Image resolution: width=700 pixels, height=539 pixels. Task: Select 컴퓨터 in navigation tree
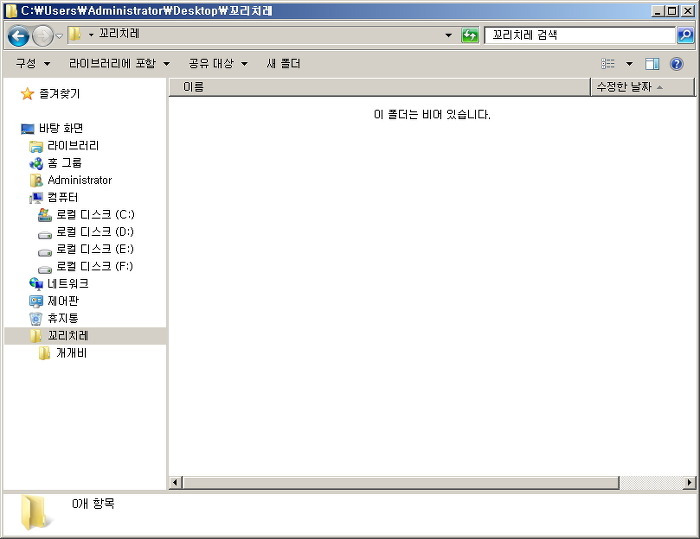coord(63,197)
